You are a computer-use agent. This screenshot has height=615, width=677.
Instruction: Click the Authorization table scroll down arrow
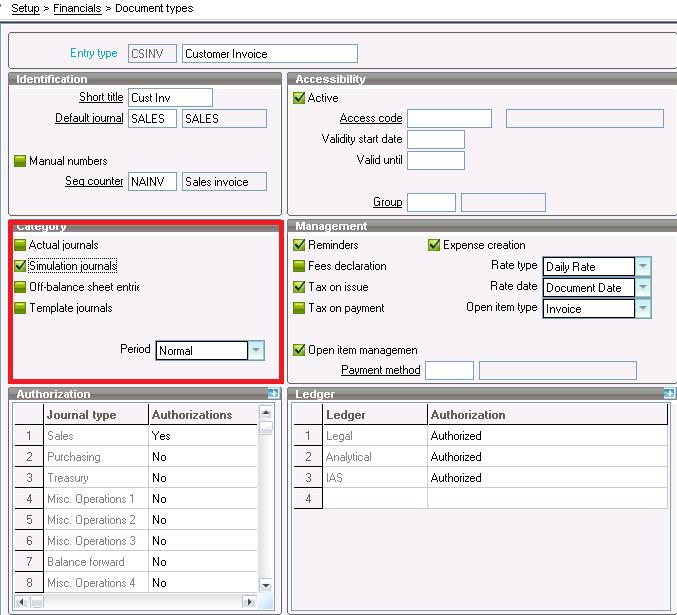(266, 586)
